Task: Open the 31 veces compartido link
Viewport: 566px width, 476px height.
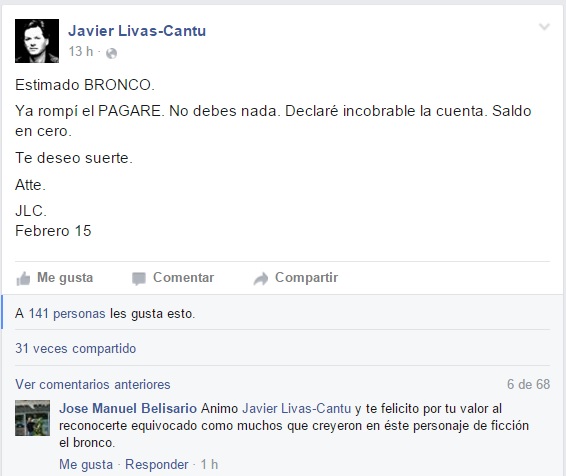Action: (x=75, y=349)
